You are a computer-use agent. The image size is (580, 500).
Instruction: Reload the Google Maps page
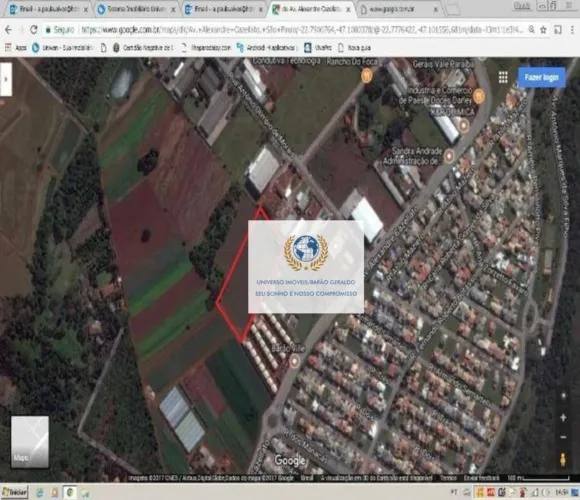point(34,30)
